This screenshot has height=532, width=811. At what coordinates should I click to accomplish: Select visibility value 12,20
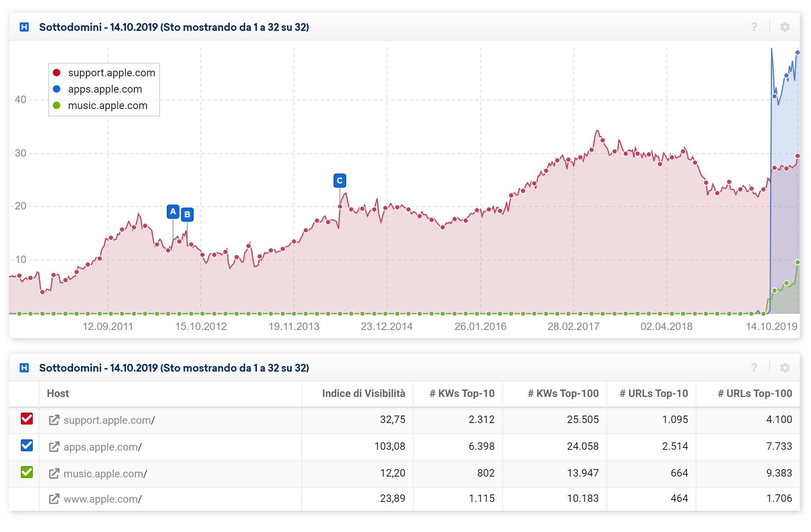pos(392,473)
